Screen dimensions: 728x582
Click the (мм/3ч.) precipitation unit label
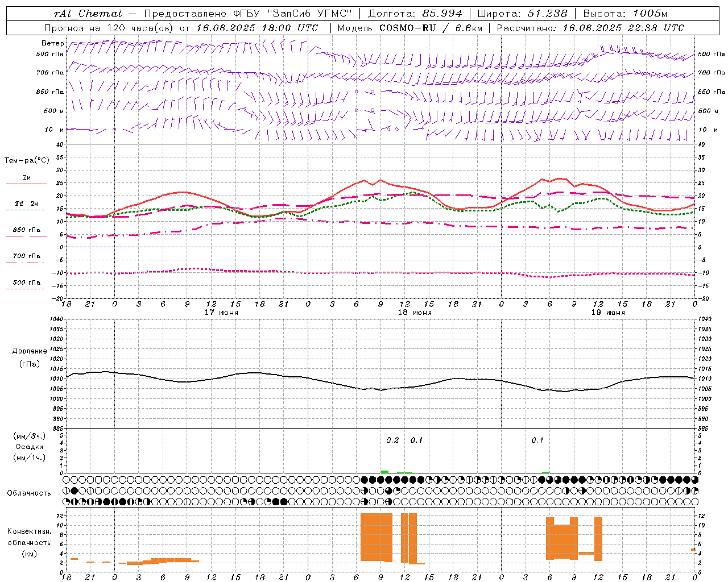pos(30,436)
